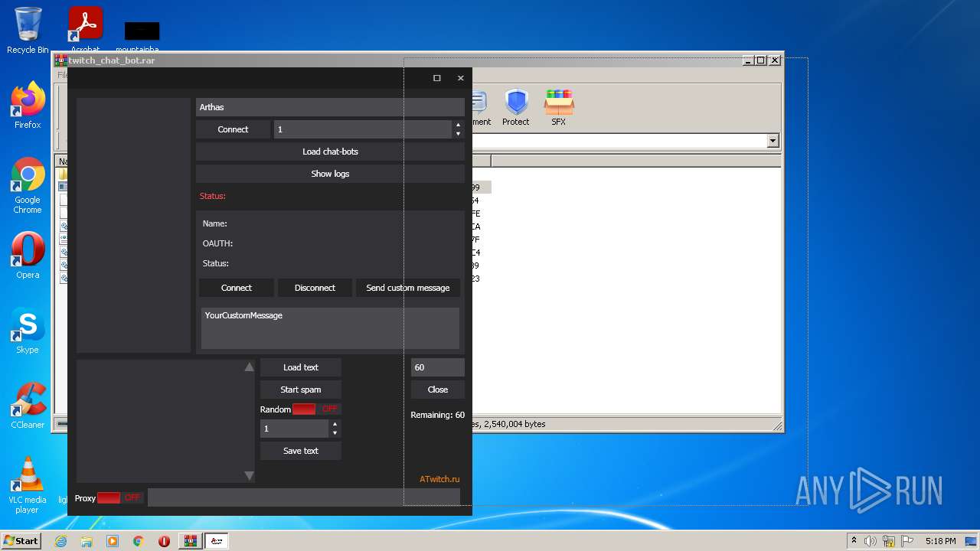Open VLC media player shortcut

(28, 485)
